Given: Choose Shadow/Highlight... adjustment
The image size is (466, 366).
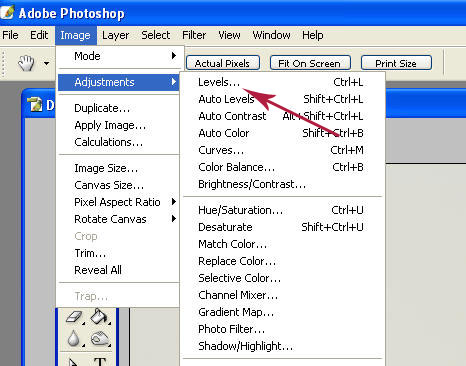Looking at the screenshot, I should tap(282, 346).
